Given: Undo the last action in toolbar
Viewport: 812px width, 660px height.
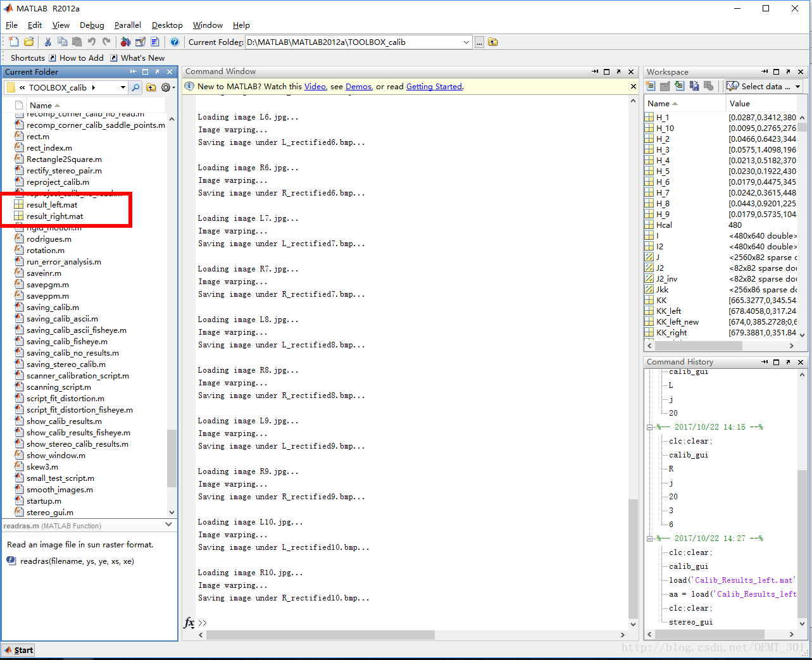Looking at the screenshot, I should coord(92,42).
